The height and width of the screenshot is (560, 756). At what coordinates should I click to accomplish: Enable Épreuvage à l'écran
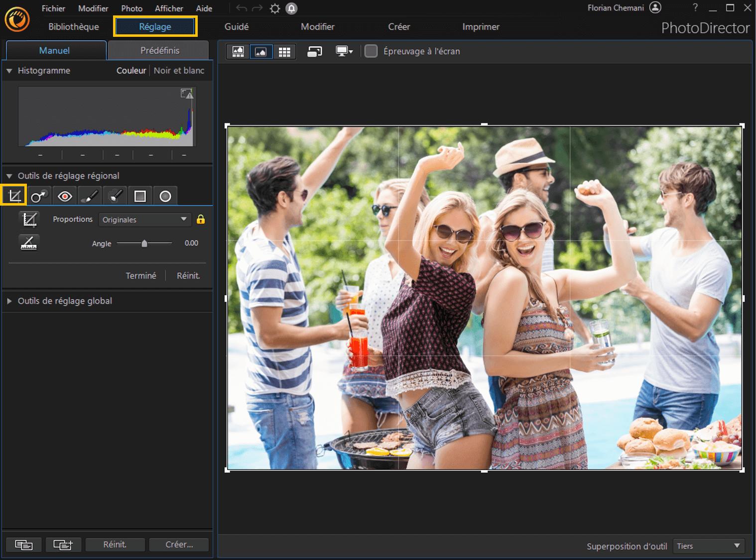(x=371, y=51)
